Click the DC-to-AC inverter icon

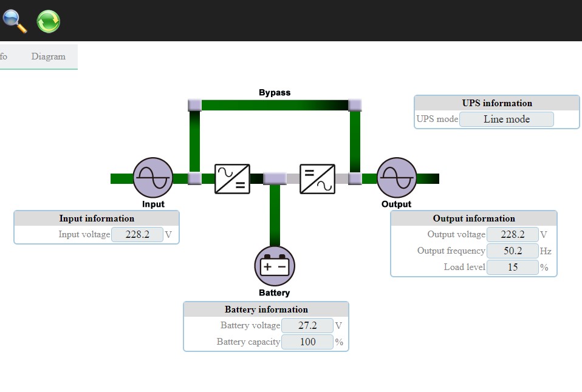click(x=317, y=179)
